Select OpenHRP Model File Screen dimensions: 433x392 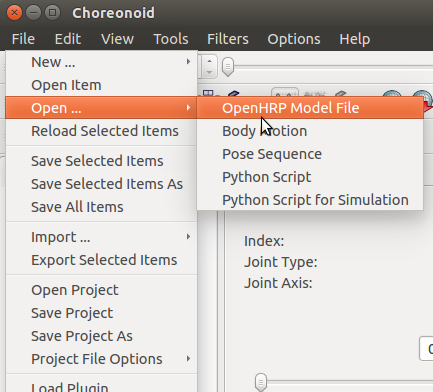pyautogui.click(x=310, y=108)
